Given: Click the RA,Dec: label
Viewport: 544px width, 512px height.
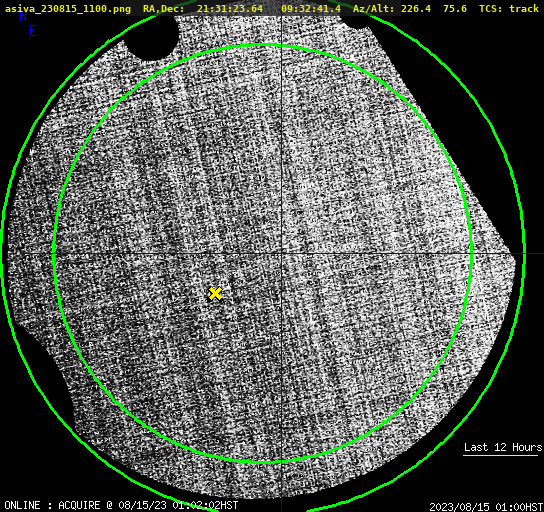Looking at the screenshot, I should [x=164, y=8].
